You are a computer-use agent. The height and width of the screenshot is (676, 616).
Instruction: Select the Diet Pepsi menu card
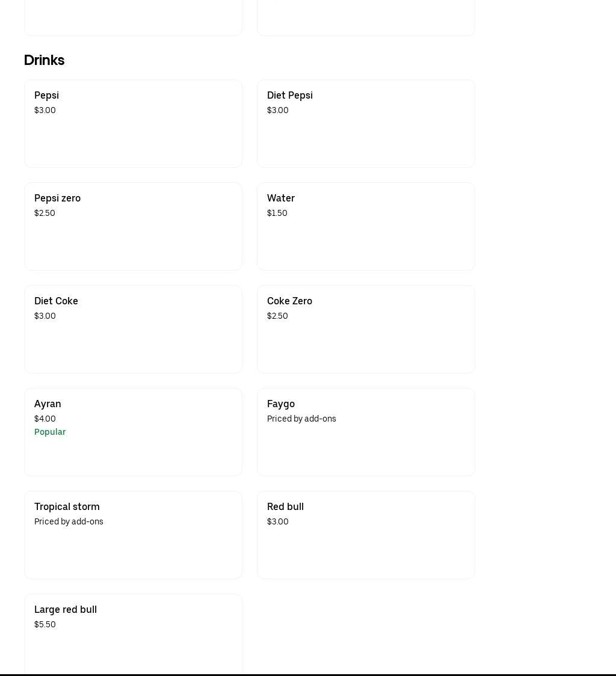[x=366, y=123]
